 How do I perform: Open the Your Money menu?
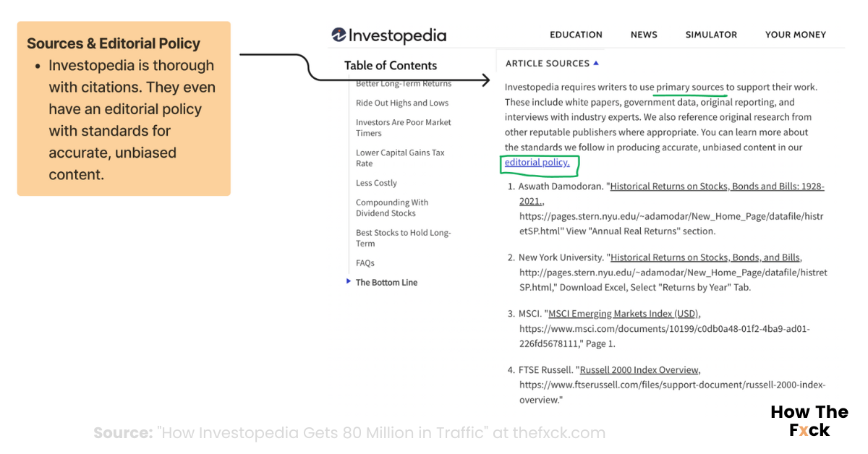click(x=795, y=35)
